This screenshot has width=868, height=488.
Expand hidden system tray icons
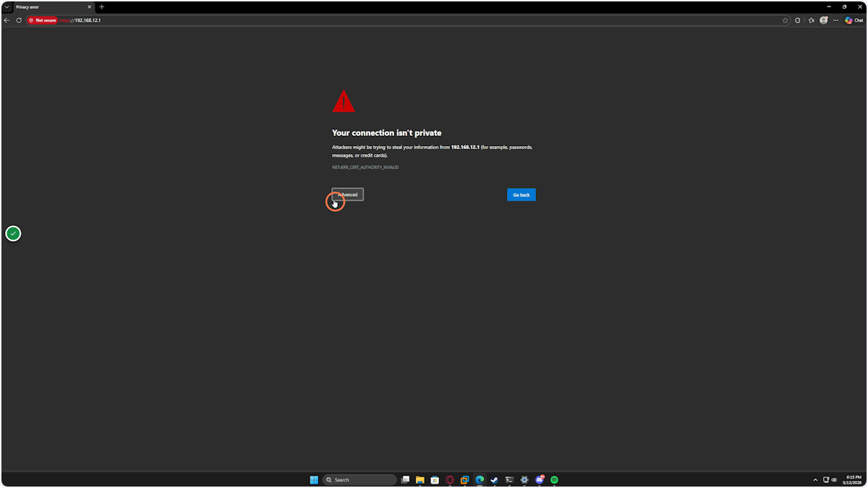815,479
